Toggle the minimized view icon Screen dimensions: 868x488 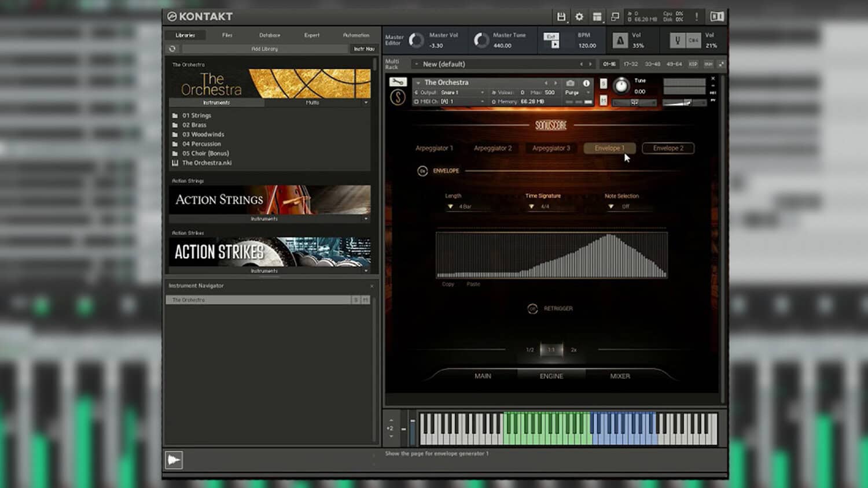click(x=615, y=17)
